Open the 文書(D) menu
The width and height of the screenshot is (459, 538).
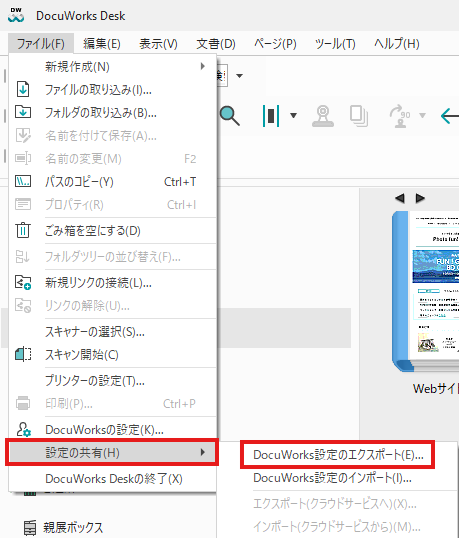point(216,44)
